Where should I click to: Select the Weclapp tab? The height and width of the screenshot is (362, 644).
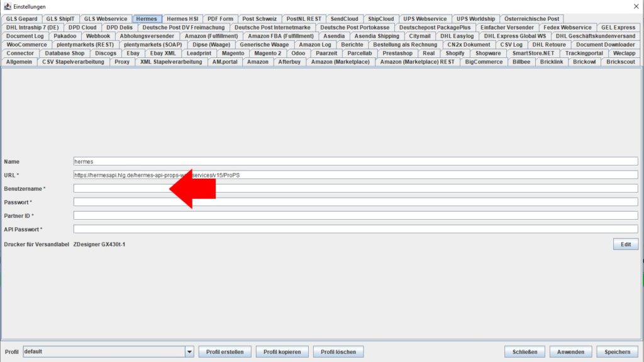coord(624,54)
